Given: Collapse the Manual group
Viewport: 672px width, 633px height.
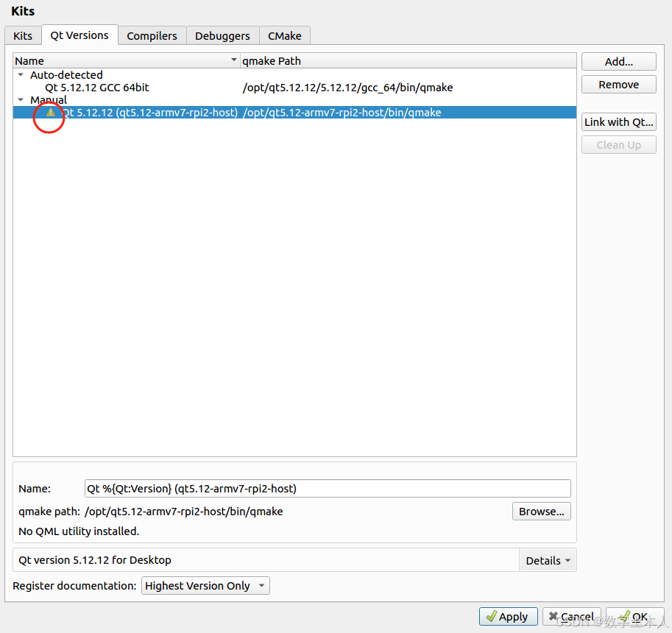Looking at the screenshot, I should click(x=21, y=99).
